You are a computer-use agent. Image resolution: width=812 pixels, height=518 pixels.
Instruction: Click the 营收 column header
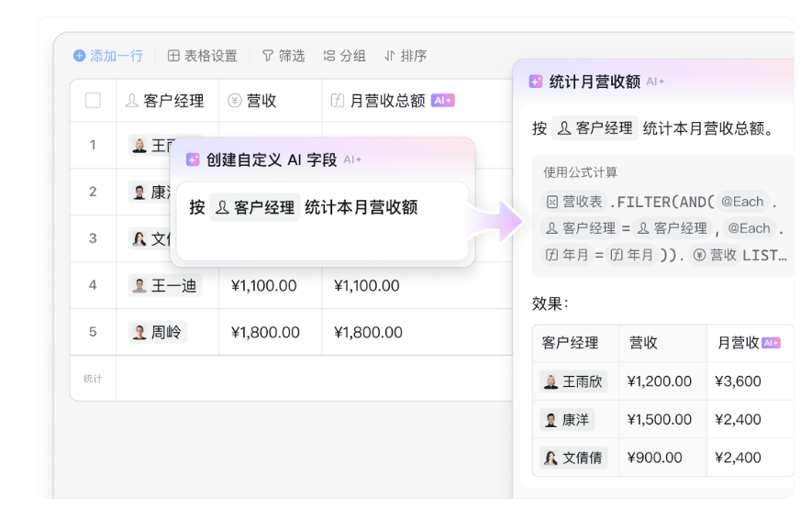253,101
